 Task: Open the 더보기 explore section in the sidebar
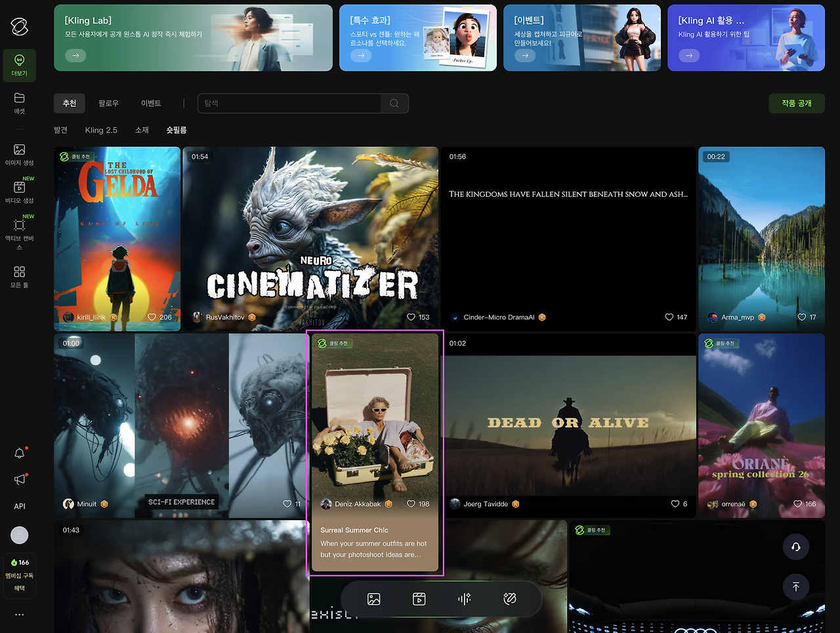(x=19, y=65)
